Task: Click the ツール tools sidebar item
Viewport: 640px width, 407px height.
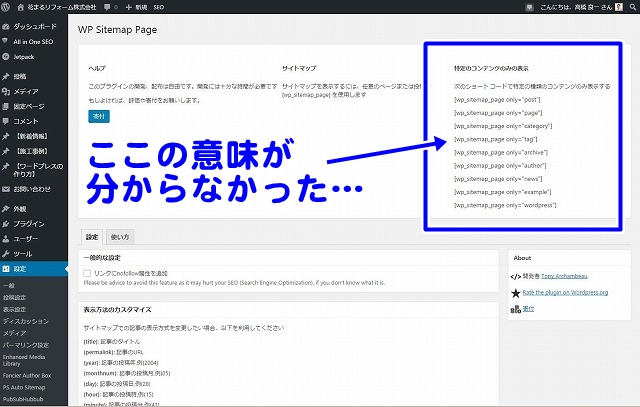Action: tap(24, 254)
